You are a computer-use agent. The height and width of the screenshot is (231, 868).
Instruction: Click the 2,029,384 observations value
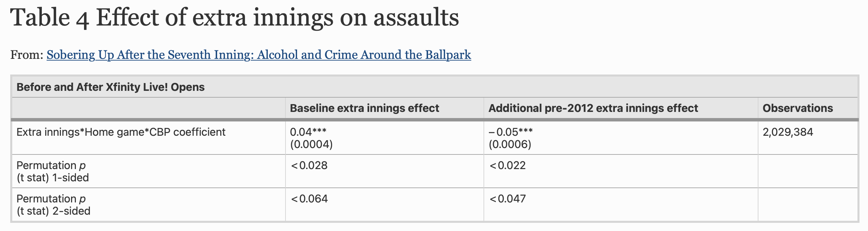pos(788,132)
